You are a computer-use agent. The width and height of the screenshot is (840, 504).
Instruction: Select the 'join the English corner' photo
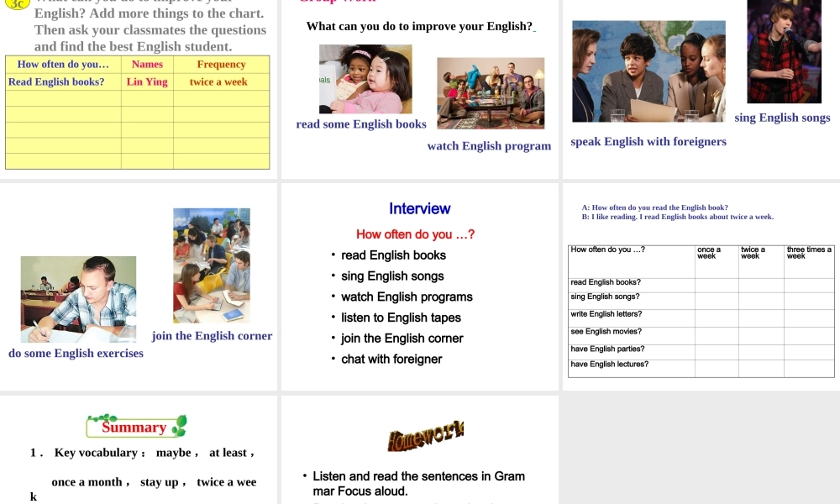click(212, 265)
